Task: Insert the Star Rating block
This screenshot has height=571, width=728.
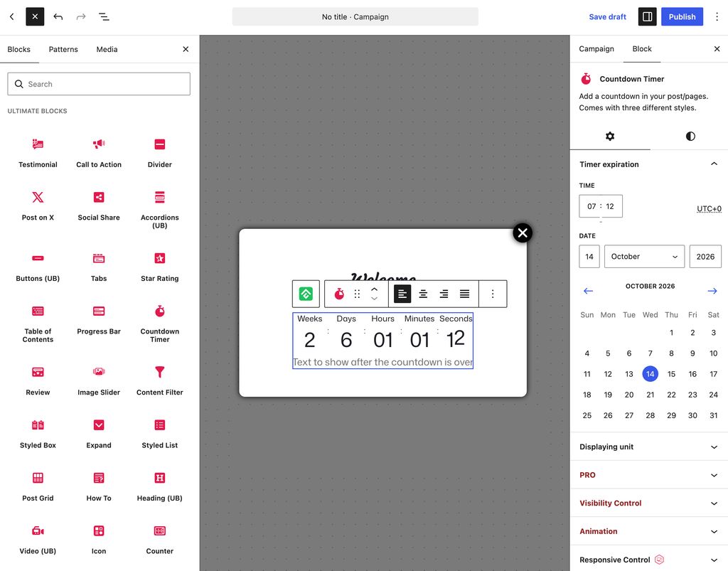Action: click(160, 267)
